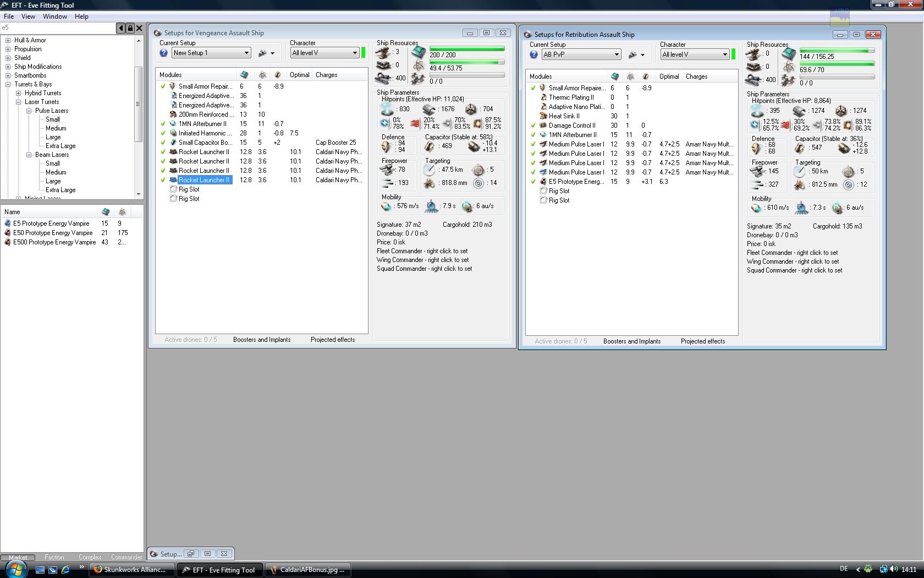Click the Retribution CPU usage bar showing 144 / 156.25
The height and width of the screenshot is (578, 924).
point(837,51)
